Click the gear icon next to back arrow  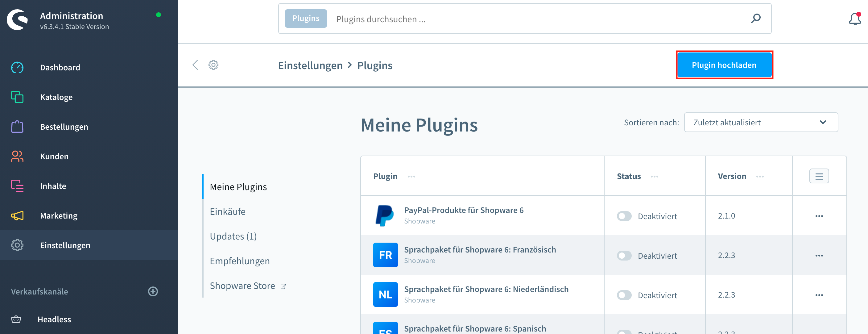pyautogui.click(x=213, y=65)
